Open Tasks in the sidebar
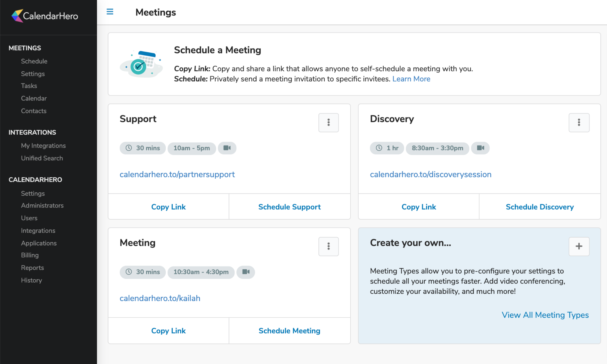Viewport: 607px width, 364px height. 29,86
